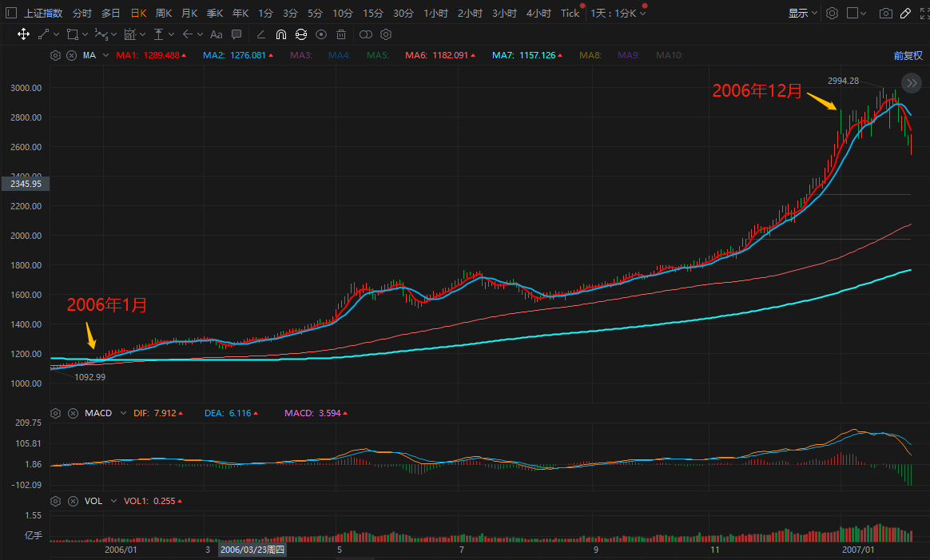
Task: Click the double-arrow expand button on chart
Action: (x=911, y=83)
